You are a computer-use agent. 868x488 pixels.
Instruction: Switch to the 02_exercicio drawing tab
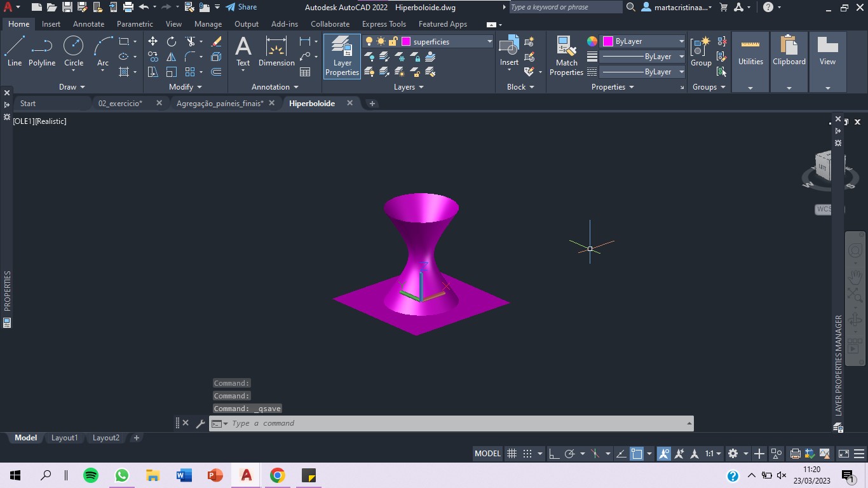120,103
